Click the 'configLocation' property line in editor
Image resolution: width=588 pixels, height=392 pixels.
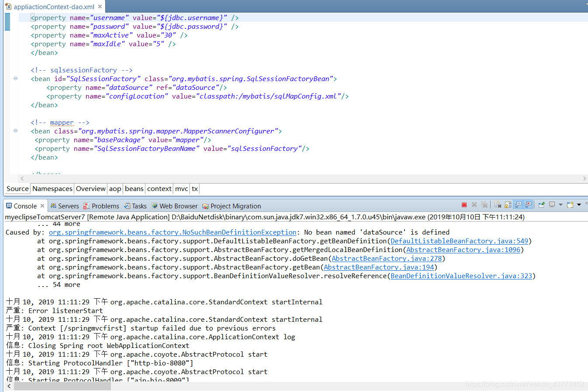point(197,96)
